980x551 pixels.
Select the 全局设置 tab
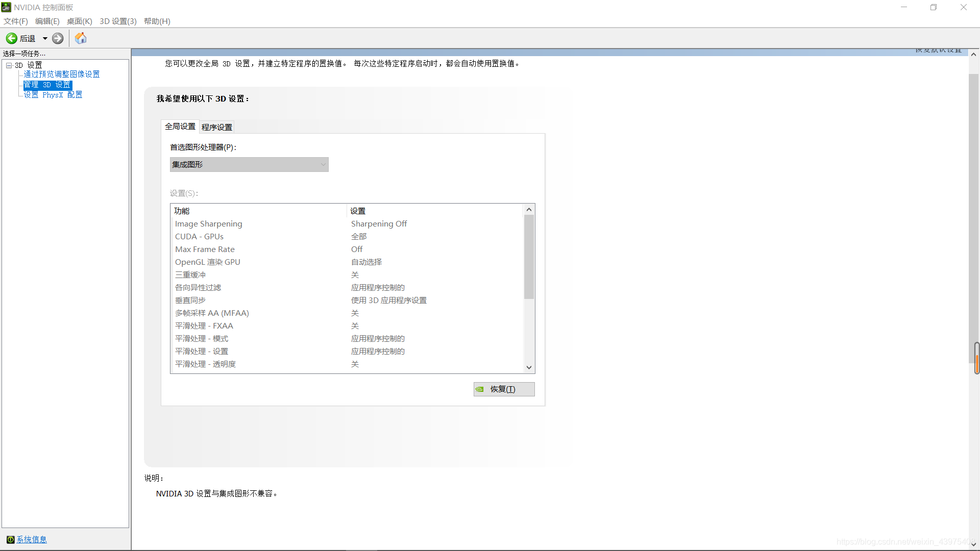click(x=180, y=127)
